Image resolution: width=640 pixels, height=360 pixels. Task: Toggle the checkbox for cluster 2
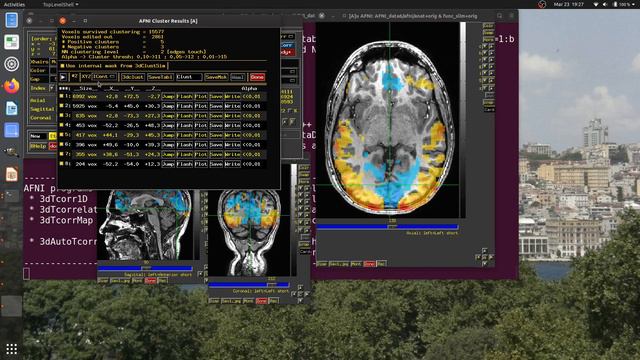(x=62, y=106)
